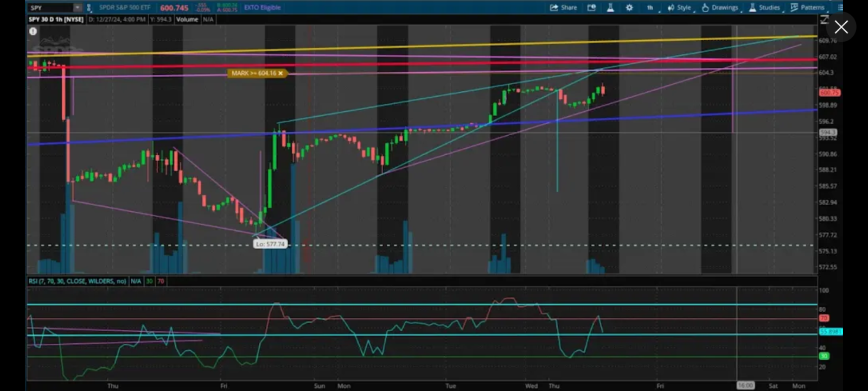Image resolution: width=868 pixels, height=391 pixels.
Task: Click the Tue label on the time axis
Action: (450, 386)
